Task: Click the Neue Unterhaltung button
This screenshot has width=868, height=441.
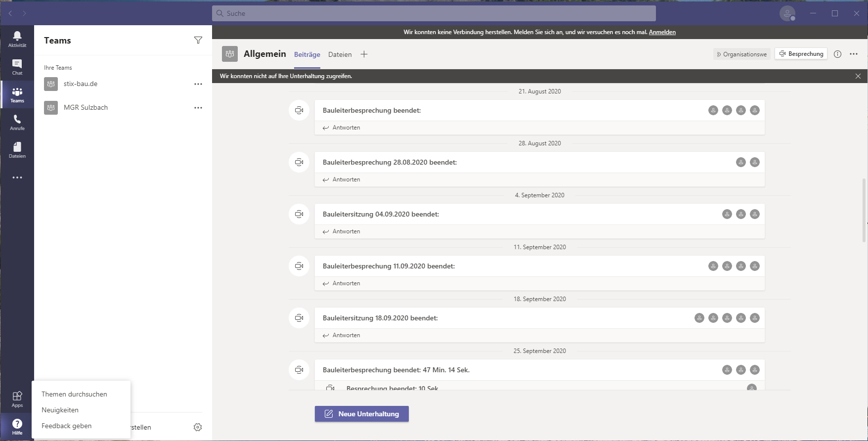Action: [362, 414]
